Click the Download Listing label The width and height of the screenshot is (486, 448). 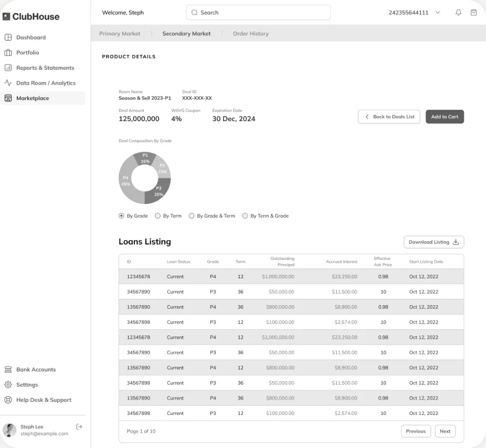point(429,242)
